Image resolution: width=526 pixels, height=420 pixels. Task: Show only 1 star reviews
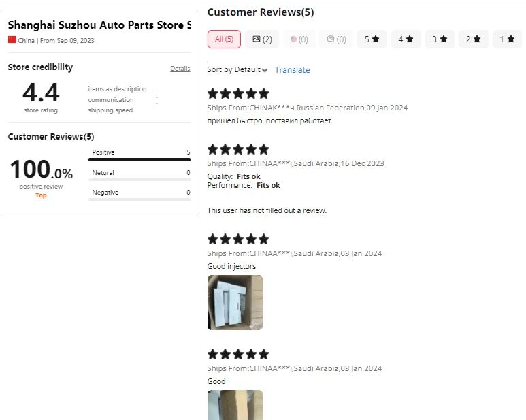pyautogui.click(x=507, y=39)
